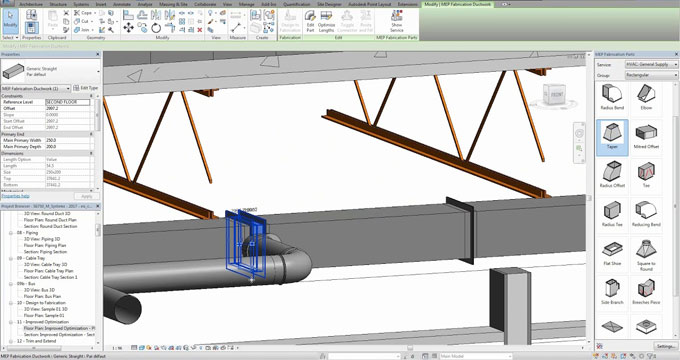
Task: Open 3D View: Piping 3D in browser
Action: tap(42, 239)
